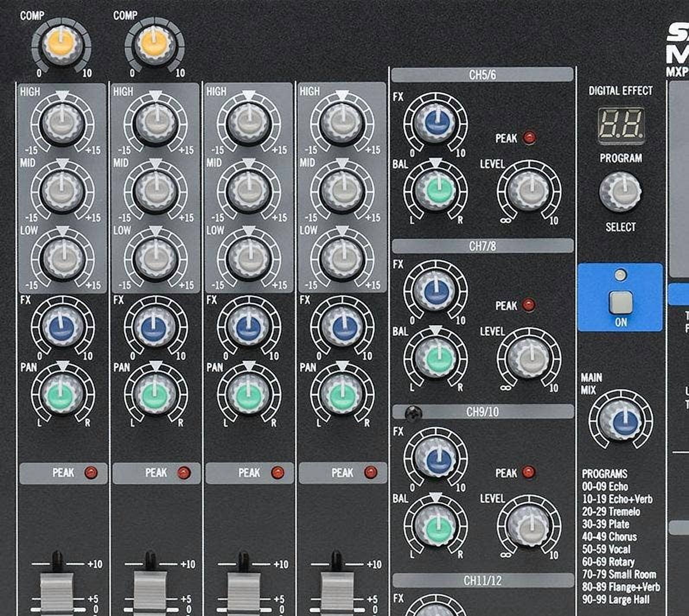Click the CH7/8 red PEAK indicator
The height and width of the screenshot is (616, 689).
point(529,305)
